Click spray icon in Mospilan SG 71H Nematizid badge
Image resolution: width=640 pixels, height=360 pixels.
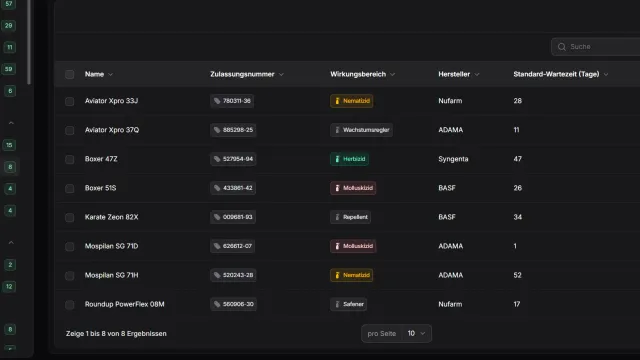click(337, 275)
